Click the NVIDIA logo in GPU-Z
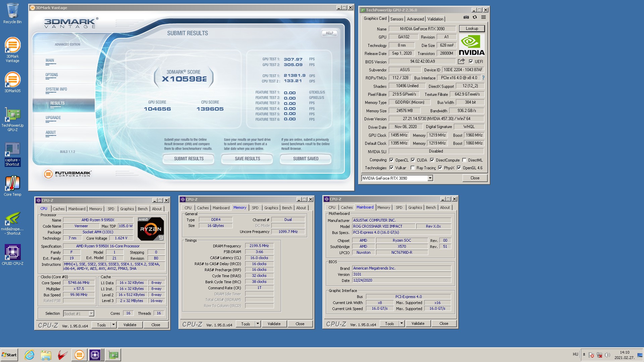 click(472, 45)
